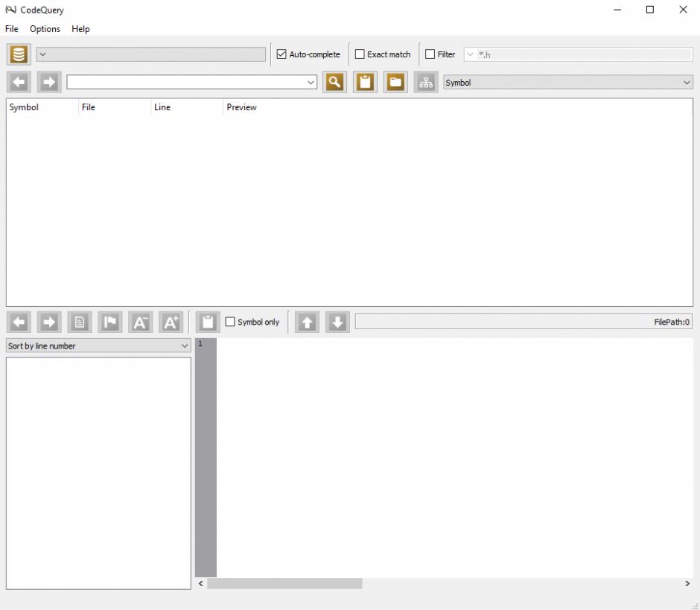Screen dimensions: 700x610
Task: Minimize the CodeQuery window
Action: tap(617, 10)
